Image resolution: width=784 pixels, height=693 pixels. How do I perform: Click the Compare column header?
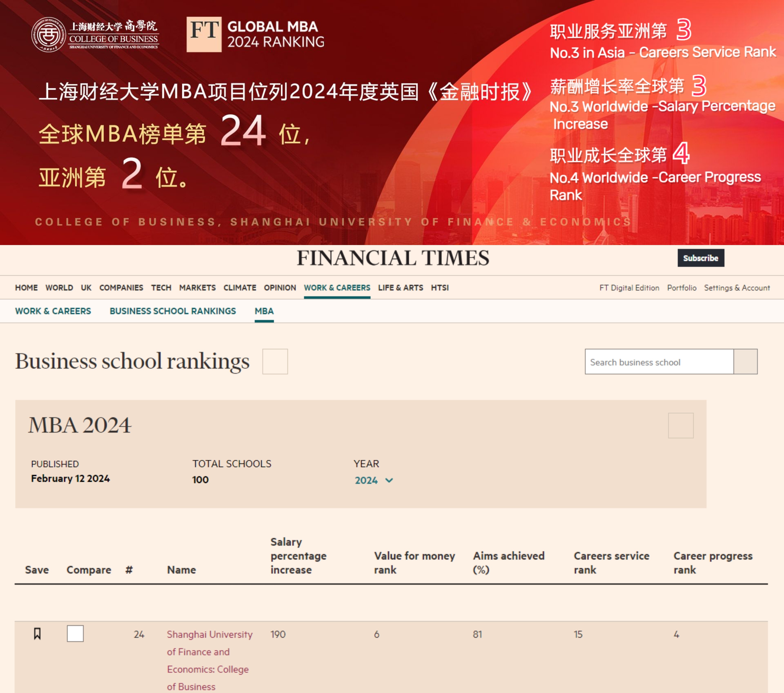89,570
